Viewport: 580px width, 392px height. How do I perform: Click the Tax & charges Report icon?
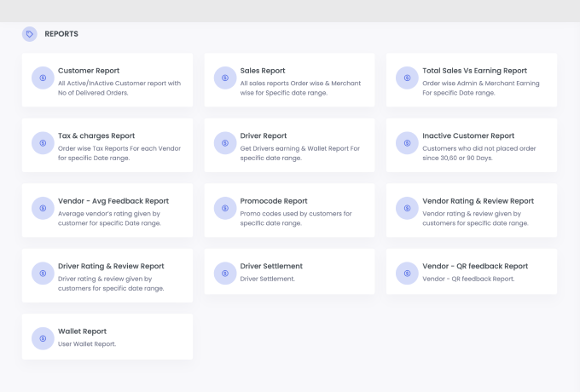tap(43, 143)
